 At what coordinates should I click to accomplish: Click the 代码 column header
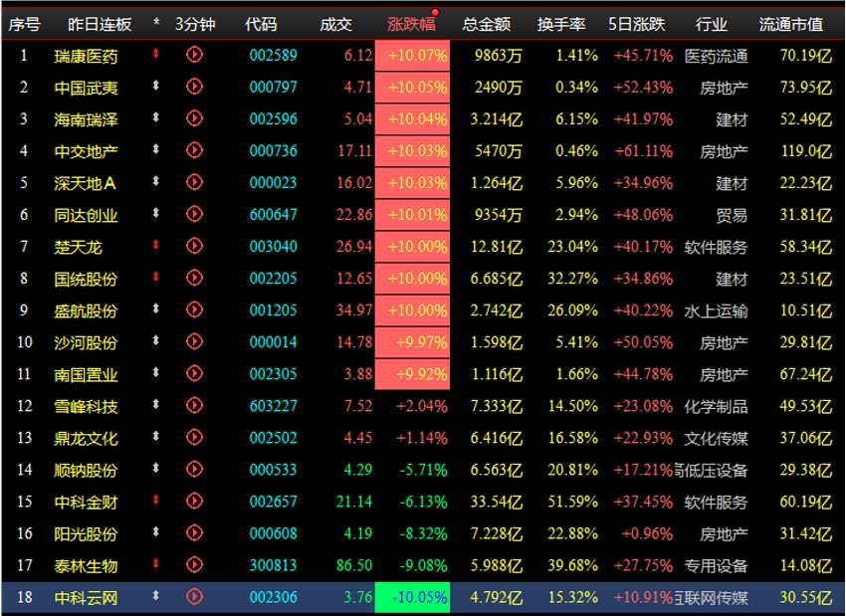[x=261, y=24]
